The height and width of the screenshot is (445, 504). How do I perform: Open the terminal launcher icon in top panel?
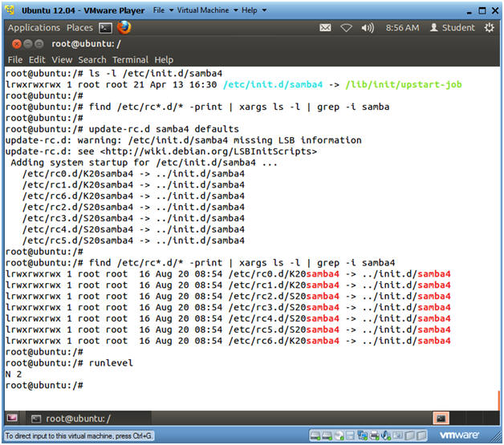[105, 28]
